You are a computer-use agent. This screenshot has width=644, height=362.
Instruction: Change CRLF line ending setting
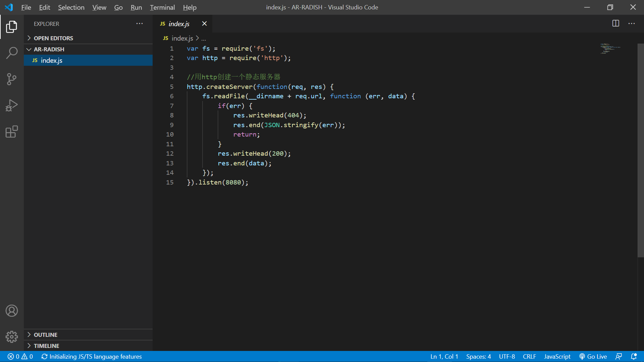[x=529, y=356]
